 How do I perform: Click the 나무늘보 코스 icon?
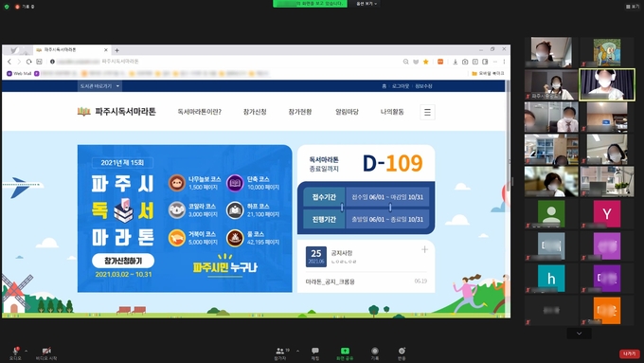[x=177, y=183]
